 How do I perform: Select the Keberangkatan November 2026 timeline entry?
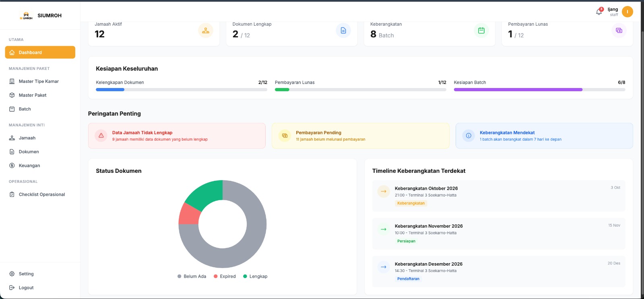coord(499,233)
